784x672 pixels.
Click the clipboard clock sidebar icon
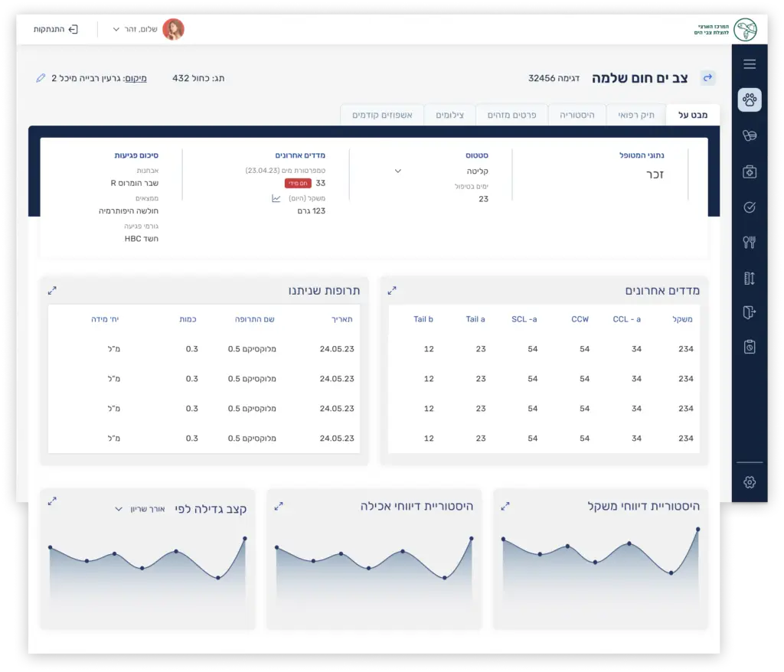tap(750, 347)
